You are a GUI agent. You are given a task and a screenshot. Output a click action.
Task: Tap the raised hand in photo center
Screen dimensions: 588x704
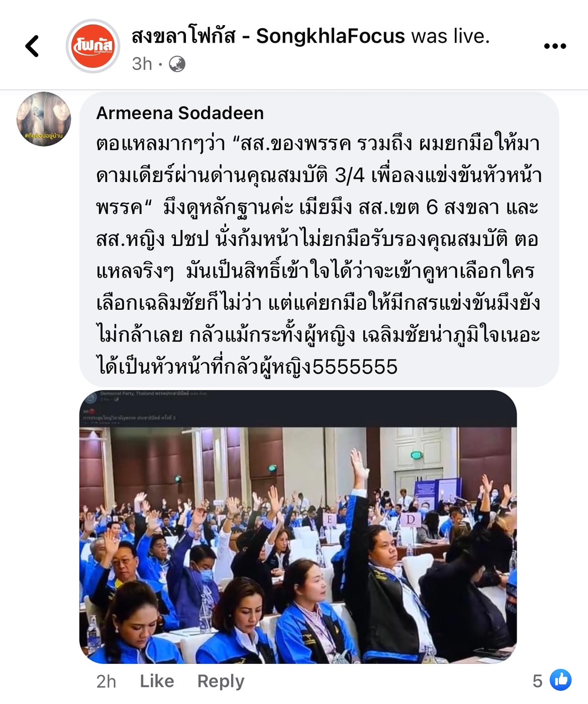click(x=358, y=465)
